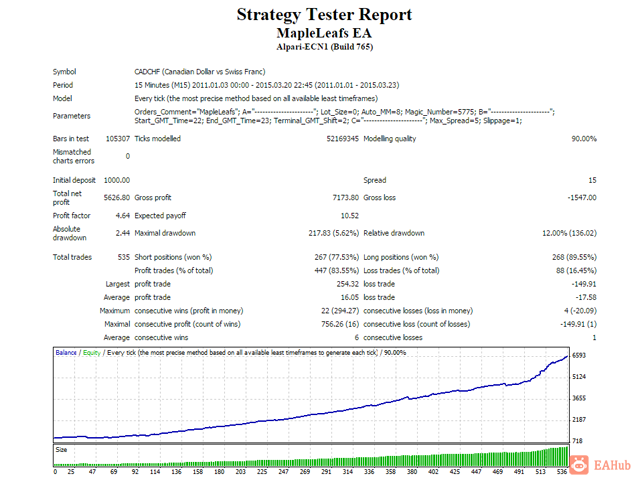Click the 'Size' label in volume panel

click(61, 450)
